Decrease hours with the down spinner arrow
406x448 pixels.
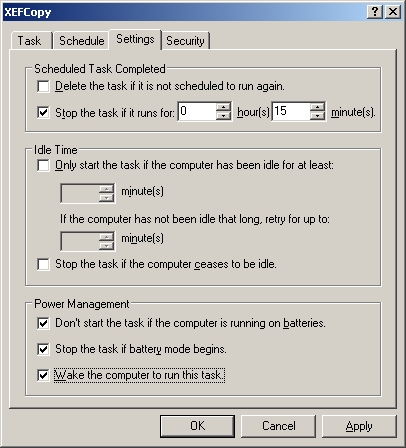(x=223, y=115)
